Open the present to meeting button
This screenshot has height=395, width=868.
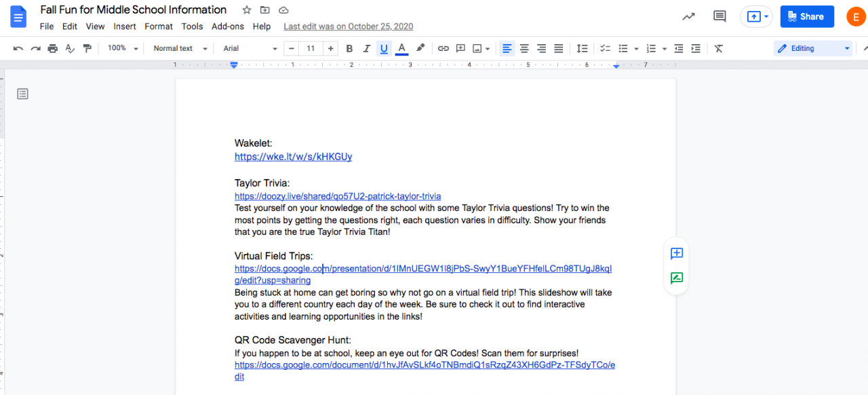click(x=756, y=16)
